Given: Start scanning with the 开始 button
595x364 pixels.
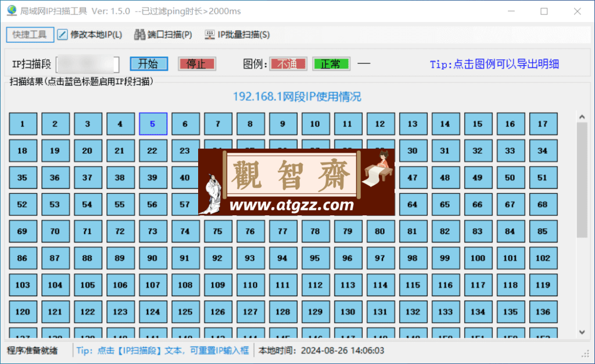Looking at the screenshot, I should click(x=149, y=64).
